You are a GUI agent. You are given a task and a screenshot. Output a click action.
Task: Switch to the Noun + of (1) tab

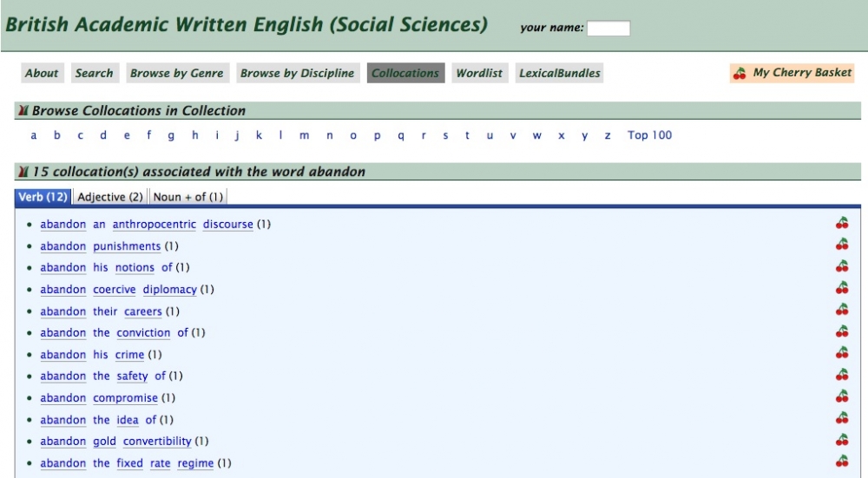pyautogui.click(x=188, y=197)
